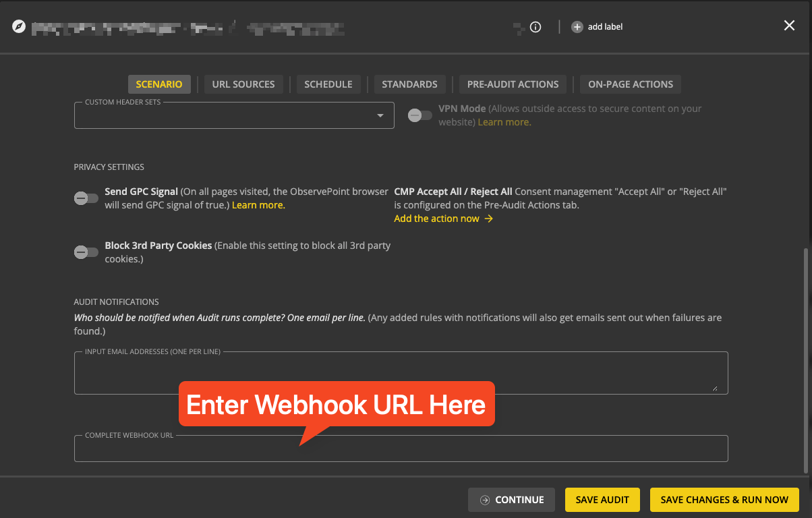Click the arrow icon after Add the action now
This screenshot has width=812, height=518.
click(x=490, y=219)
